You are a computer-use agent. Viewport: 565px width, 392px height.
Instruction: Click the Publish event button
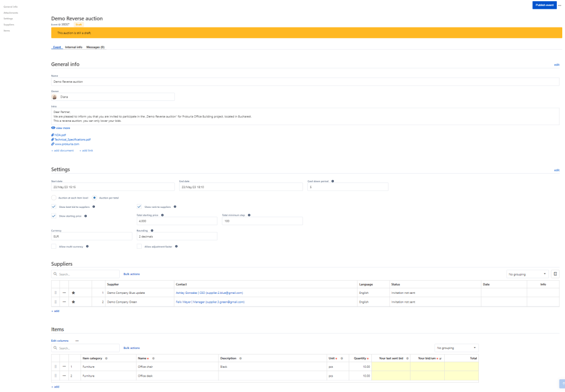point(545,5)
